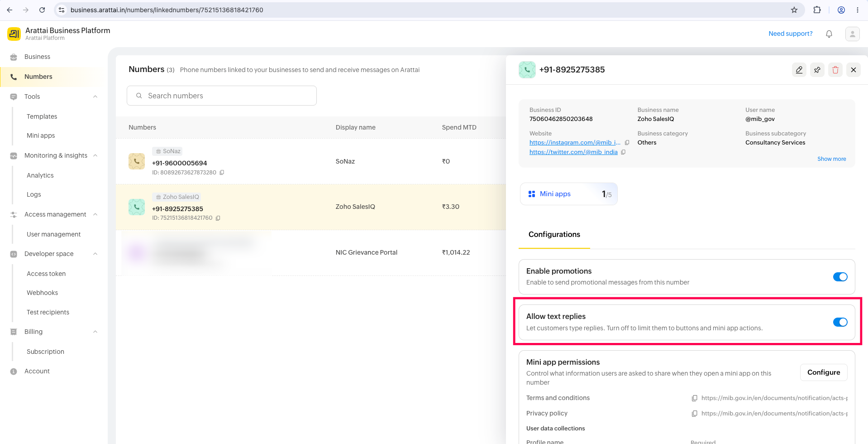This screenshot has height=444, width=868.
Task: Copy the Terms and conditions URL
Action: click(x=694, y=398)
